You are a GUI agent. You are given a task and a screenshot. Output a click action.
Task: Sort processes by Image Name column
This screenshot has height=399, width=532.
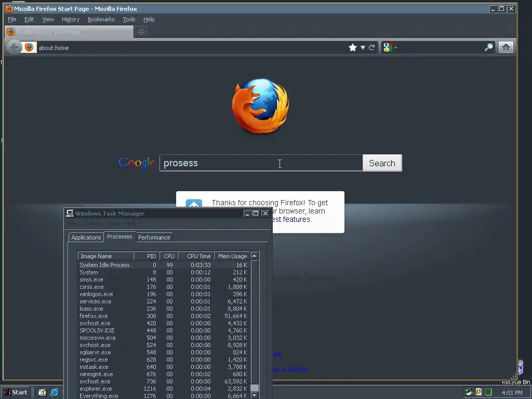105,256
